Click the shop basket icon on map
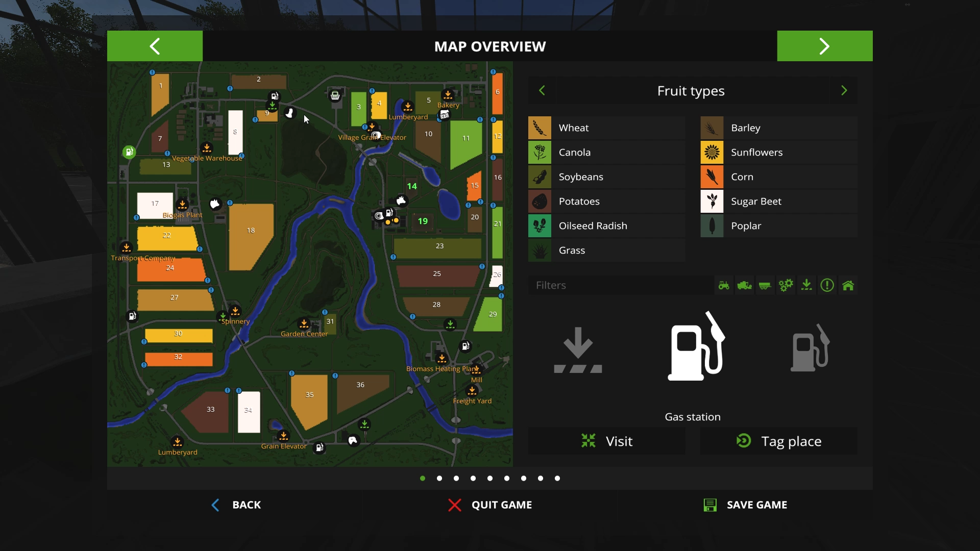980x551 pixels. (335, 95)
